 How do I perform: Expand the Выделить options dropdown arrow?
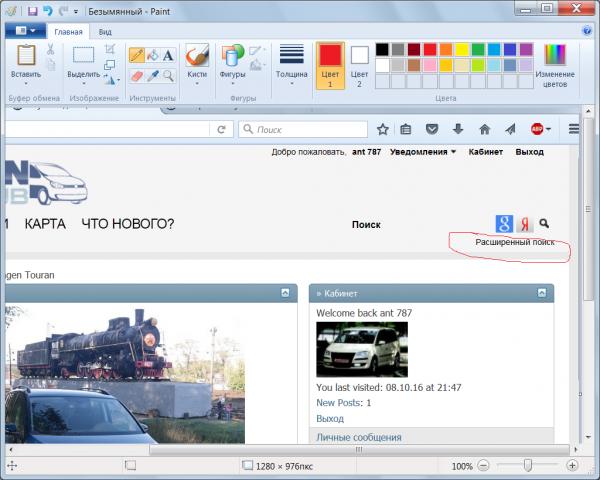[x=83, y=83]
